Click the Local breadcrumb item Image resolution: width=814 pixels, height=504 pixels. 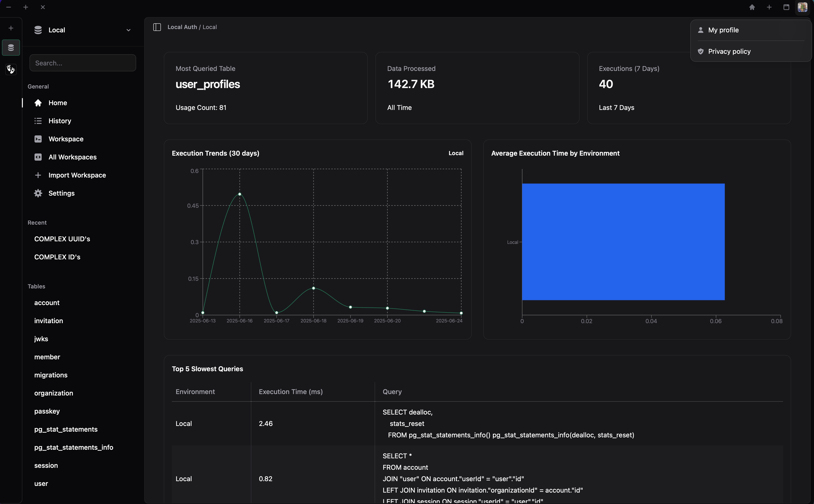210,27
